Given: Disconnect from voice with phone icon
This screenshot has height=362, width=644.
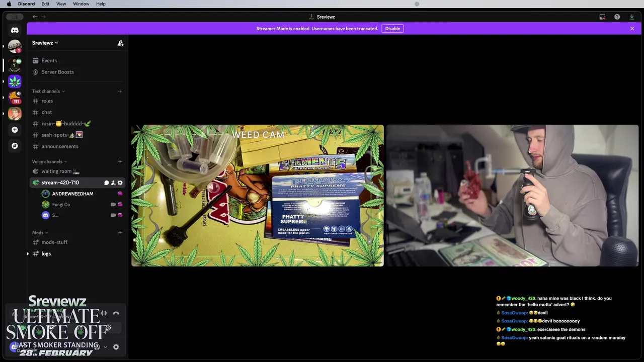Looking at the screenshot, I should pyautogui.click(x=116, y=313).
